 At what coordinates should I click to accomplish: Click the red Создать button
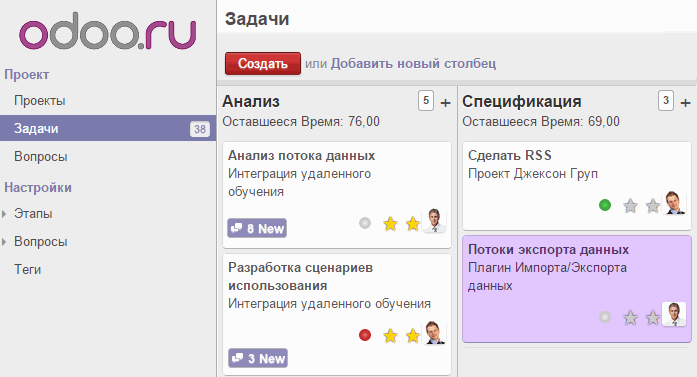coord(263,64)
